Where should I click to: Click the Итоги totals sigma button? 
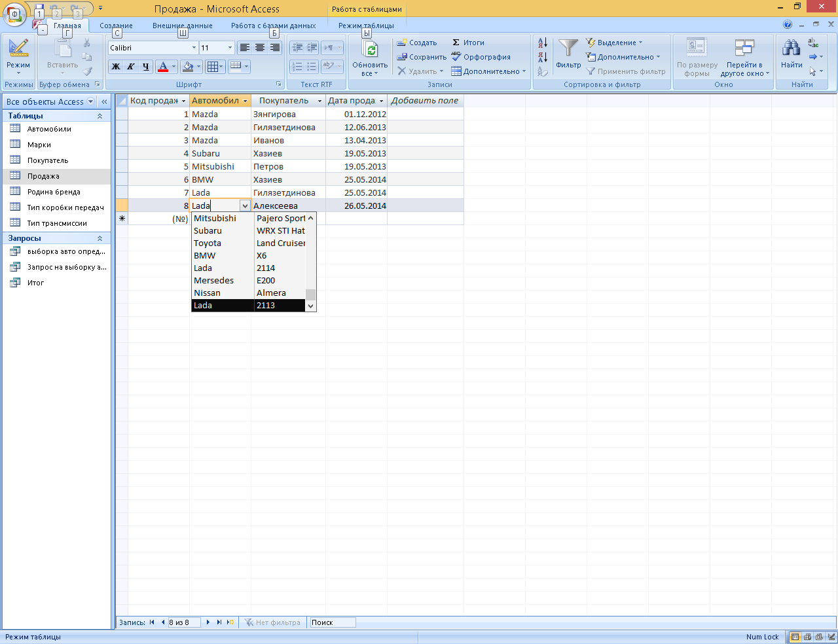[x=468, y=43]
